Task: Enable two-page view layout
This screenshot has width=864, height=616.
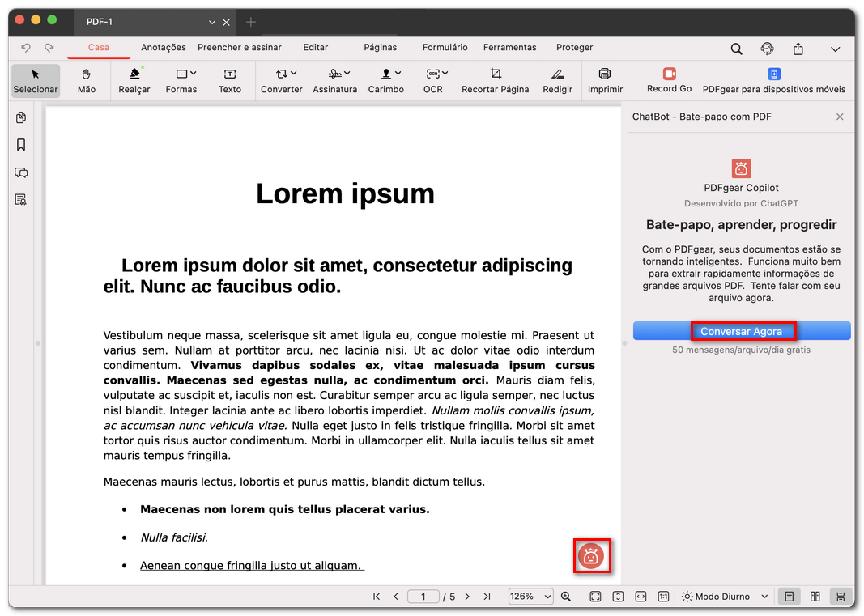Action: point(815,597)
